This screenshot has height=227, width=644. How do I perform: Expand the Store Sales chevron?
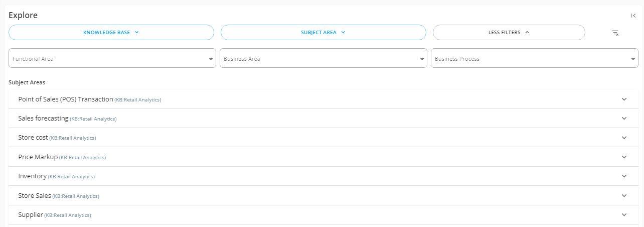pos(624,195)
